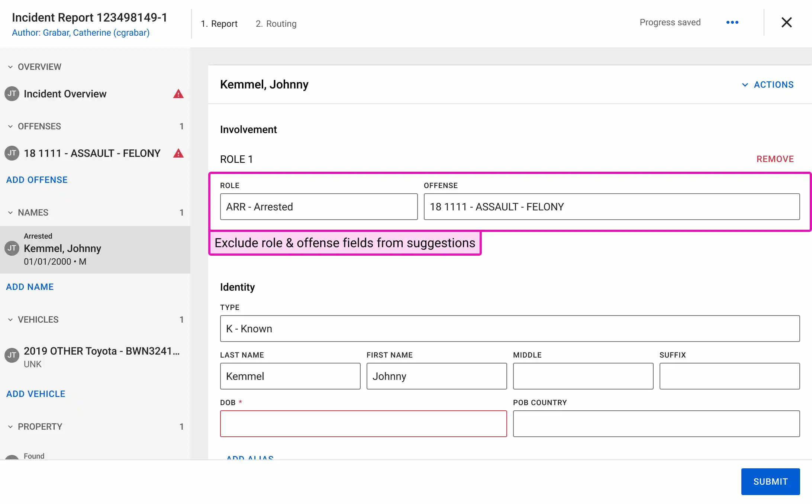Image resolution: width=812 pixels, height=504 pixels.
Task: Click the SUBMIT button
Action: coord(770,481)
